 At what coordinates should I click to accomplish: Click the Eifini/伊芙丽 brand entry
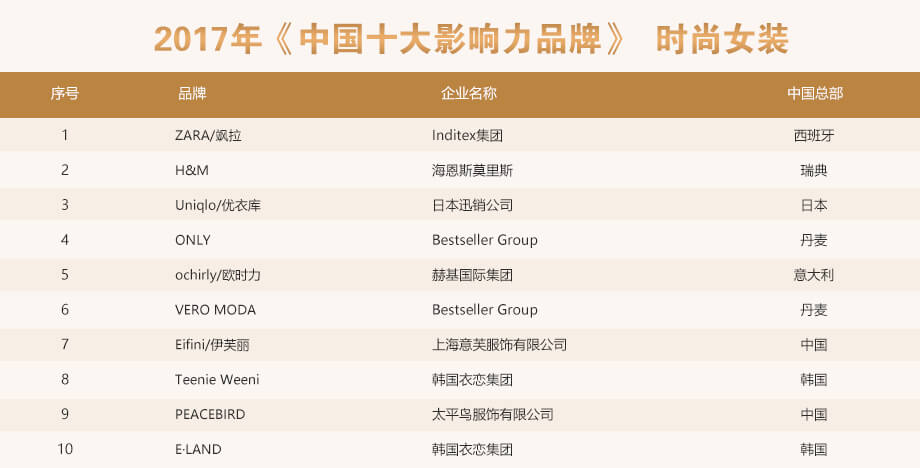click(212, 345)
